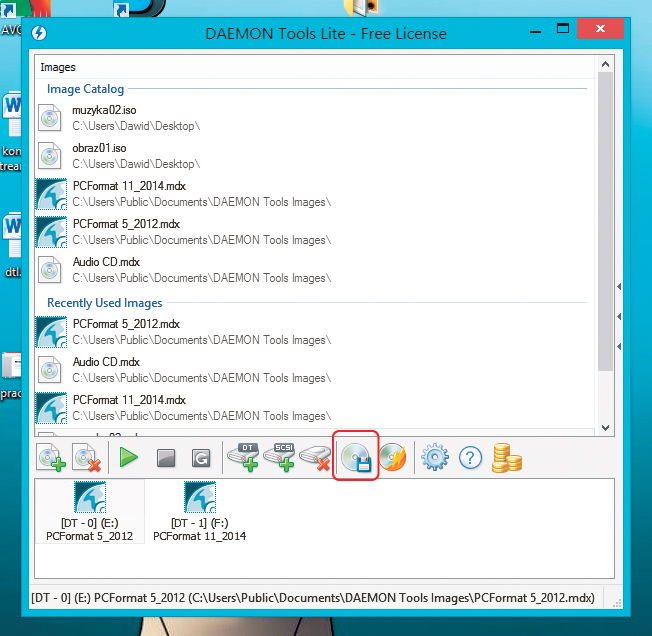The height and width of the screenshot is (636, 652).
Task: Select obraz01.iso in the Image Catalog
Action: pos(100,155)
